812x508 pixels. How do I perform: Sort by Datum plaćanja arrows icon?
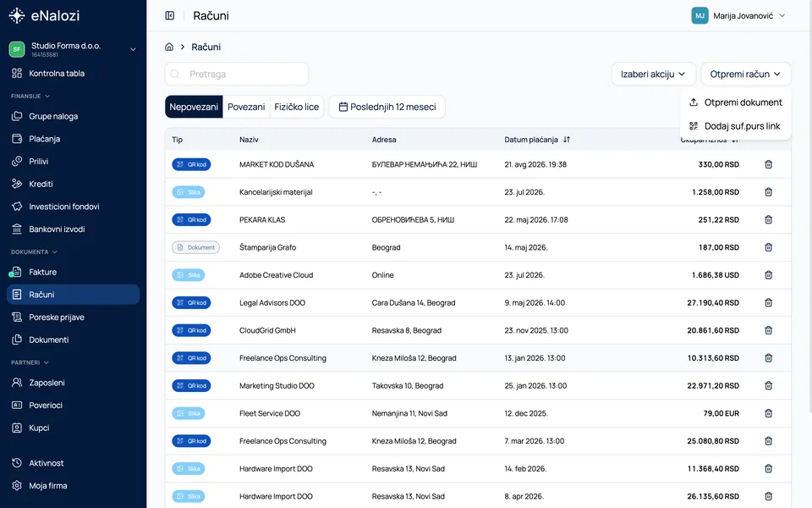(x=567, y=140)
